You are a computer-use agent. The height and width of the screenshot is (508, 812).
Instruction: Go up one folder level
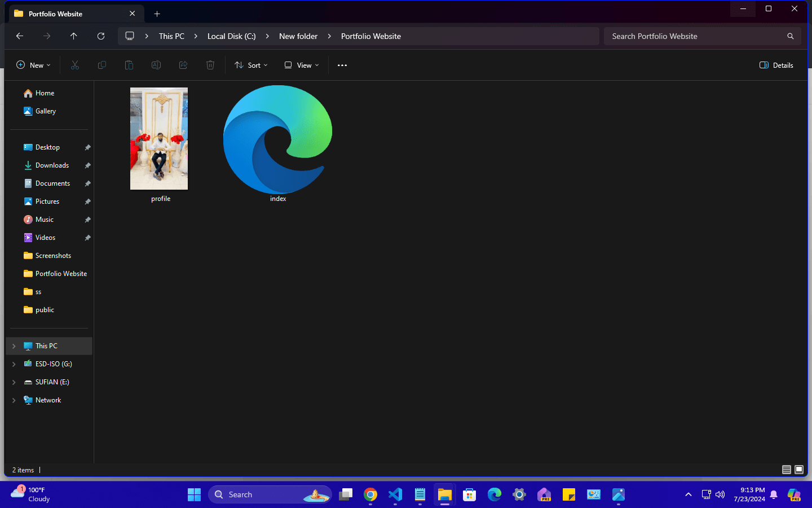pyautogui.click(x=74, y=36)
